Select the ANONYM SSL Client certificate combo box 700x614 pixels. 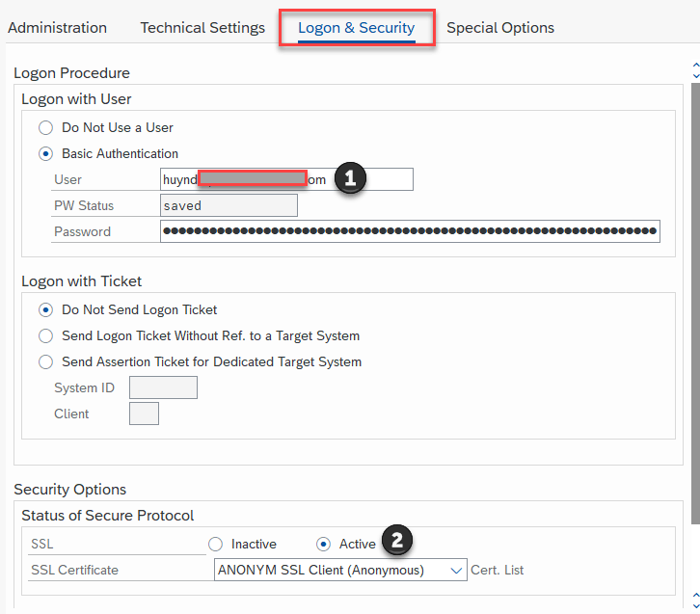tap(328, 571)
